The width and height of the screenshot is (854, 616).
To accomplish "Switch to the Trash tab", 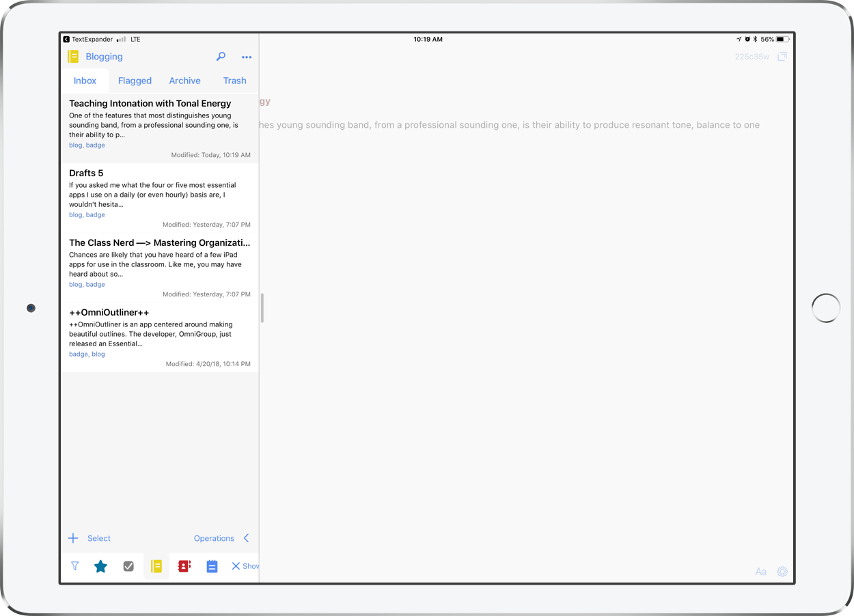I will point(235,81).
